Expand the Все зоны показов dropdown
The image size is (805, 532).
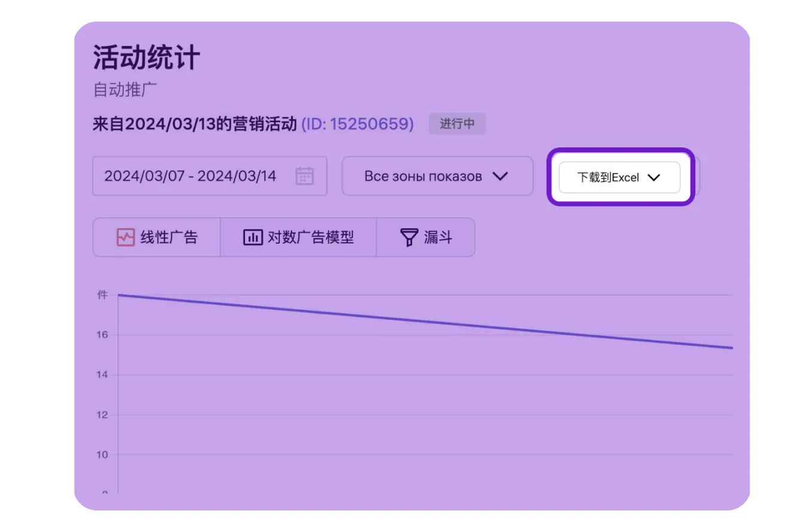tap(437, 176)
